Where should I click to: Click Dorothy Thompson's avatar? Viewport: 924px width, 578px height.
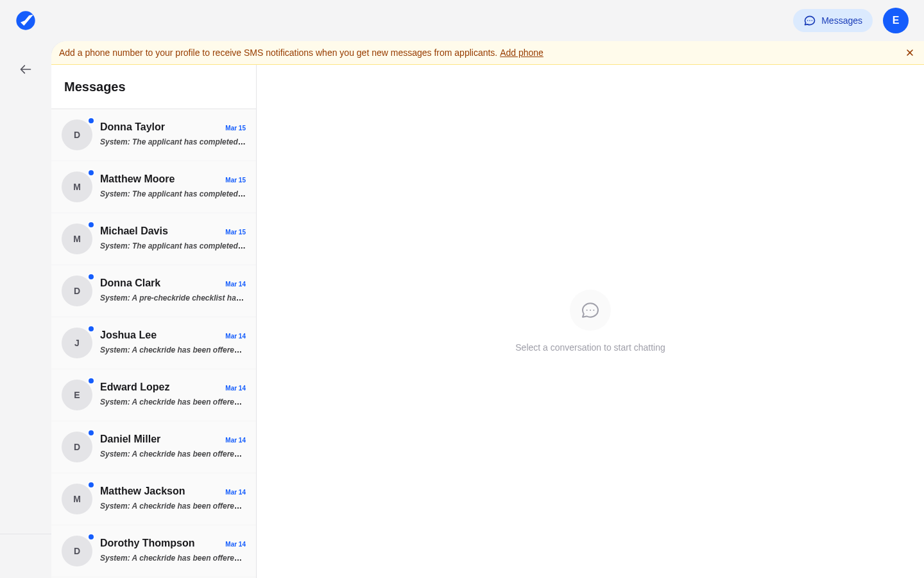(77, 550)
